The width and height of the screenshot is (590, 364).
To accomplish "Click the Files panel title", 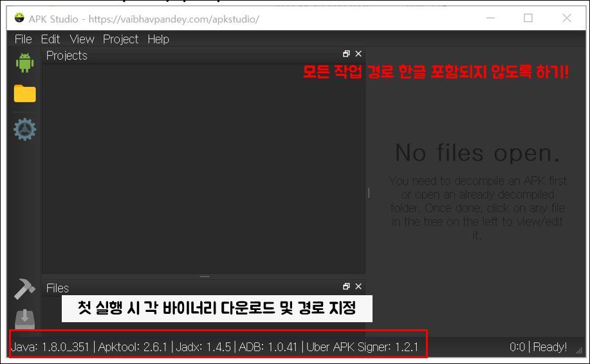I will tap(57, 288).
